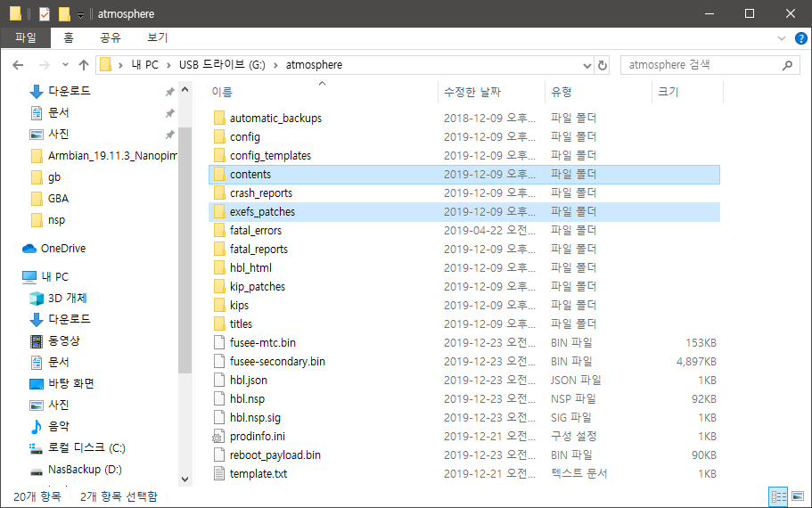Select reboot_payload.bin file
Screen dimensions: 812x508
275,455
